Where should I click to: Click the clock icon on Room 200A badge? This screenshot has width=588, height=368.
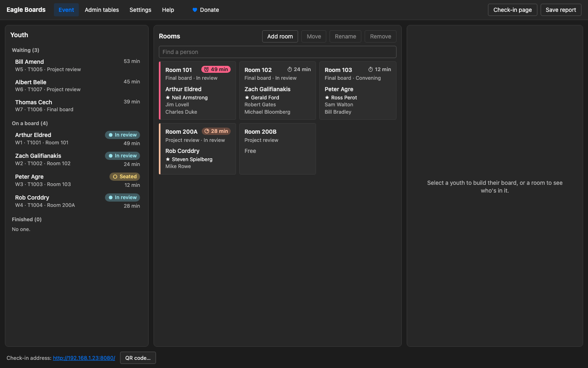(207, 131)
